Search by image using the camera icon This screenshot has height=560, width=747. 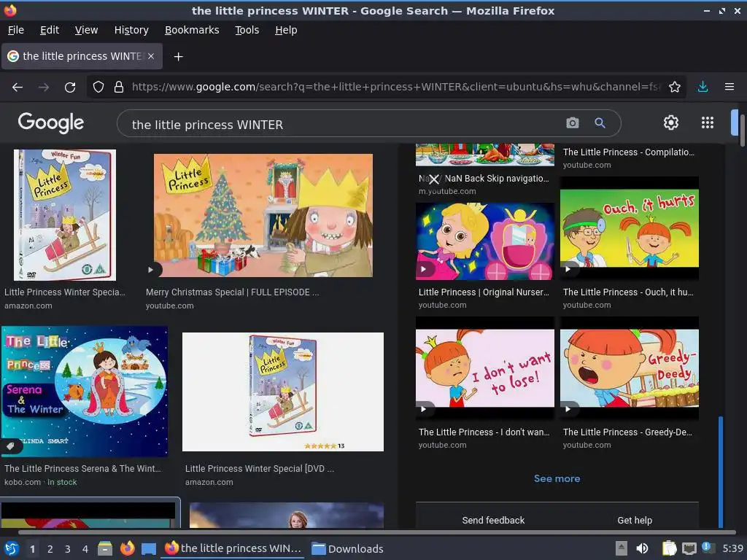click(573, 123)
